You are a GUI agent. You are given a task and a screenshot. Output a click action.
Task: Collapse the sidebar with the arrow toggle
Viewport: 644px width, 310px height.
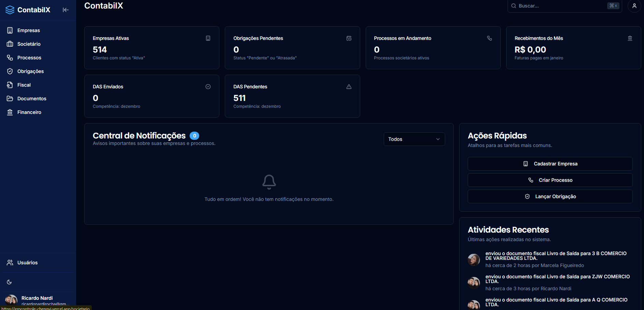pyautogui.click(x=65, y=10)
